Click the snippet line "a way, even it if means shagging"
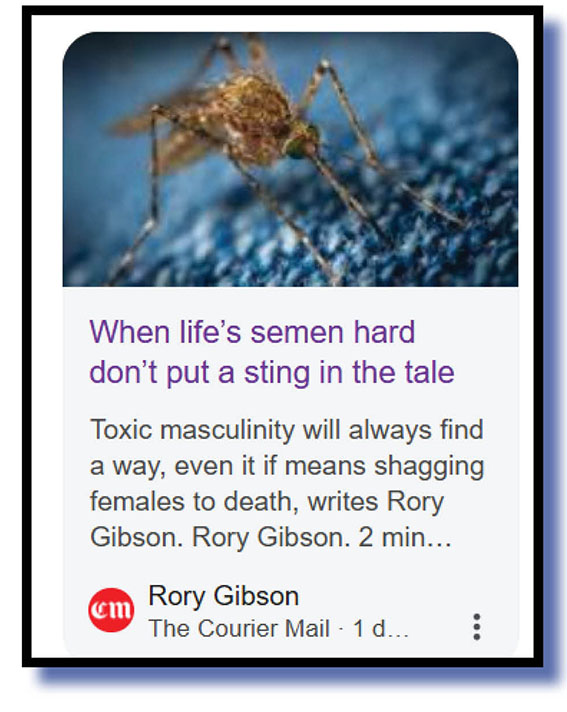567x712 pixels. tap(287, 466)
